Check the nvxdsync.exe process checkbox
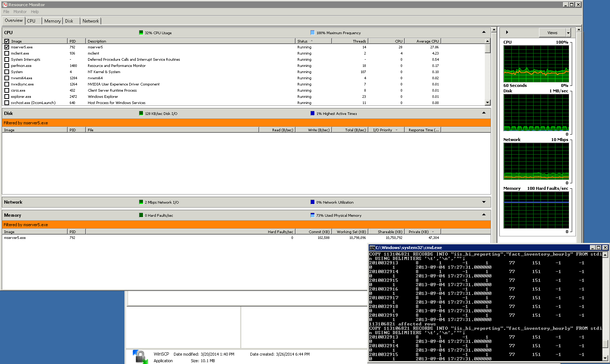The image size is (610, 364). click(7, 84)
